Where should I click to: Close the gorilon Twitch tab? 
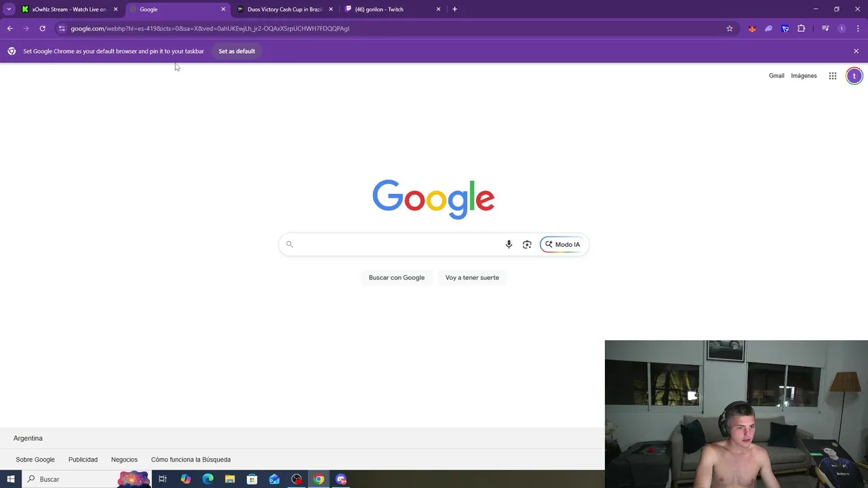438,9
